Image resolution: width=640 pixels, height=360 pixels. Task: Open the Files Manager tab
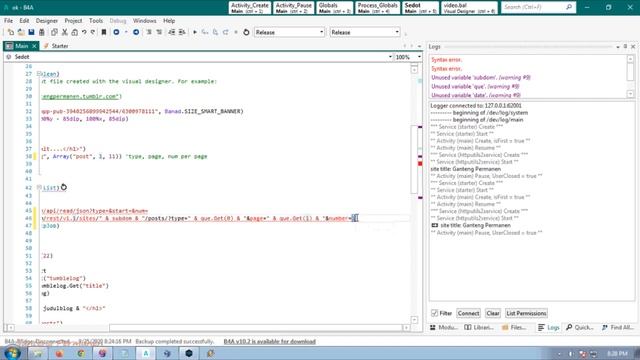click(515, 327)
